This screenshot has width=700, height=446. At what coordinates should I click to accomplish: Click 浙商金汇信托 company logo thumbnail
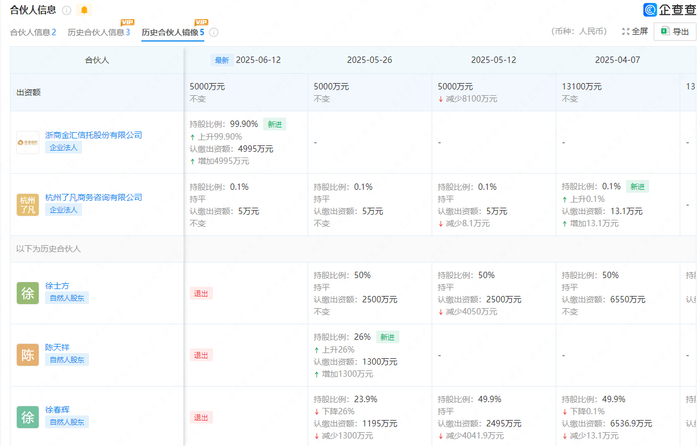pyautogui.click(x=27, y=141)
